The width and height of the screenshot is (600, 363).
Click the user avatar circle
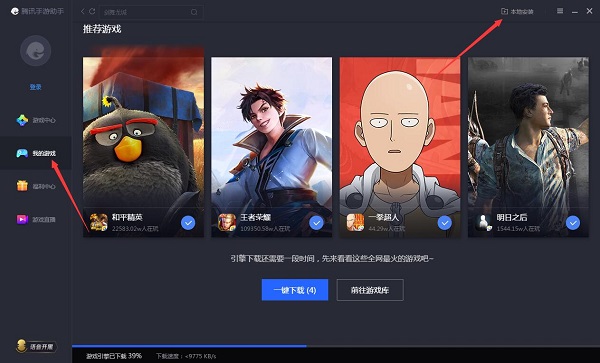pos(36,50)
